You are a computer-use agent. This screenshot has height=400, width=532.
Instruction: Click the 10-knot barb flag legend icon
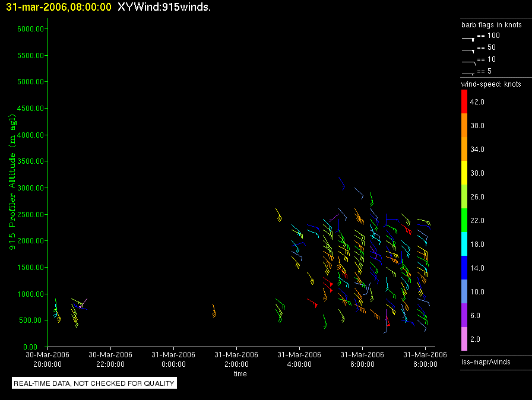click(468, 62)
